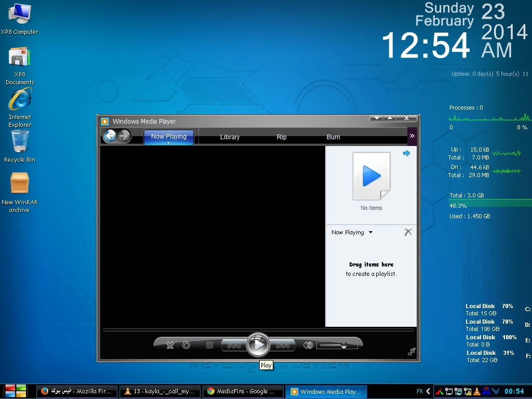Viewport: 532px width, 399px height.
Task: Switch to VLC kayla call my taskbar button
Action: 160,391
